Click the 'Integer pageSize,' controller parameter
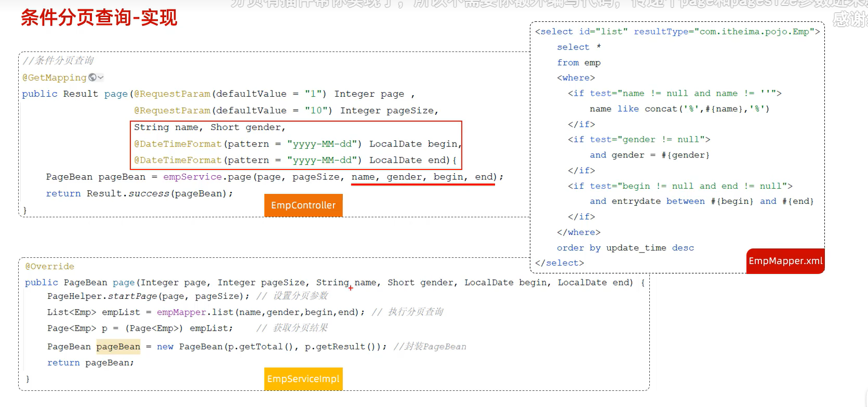The width and height of the screenshot is (868, 407). pyautogui.click(x=389, y=111)
